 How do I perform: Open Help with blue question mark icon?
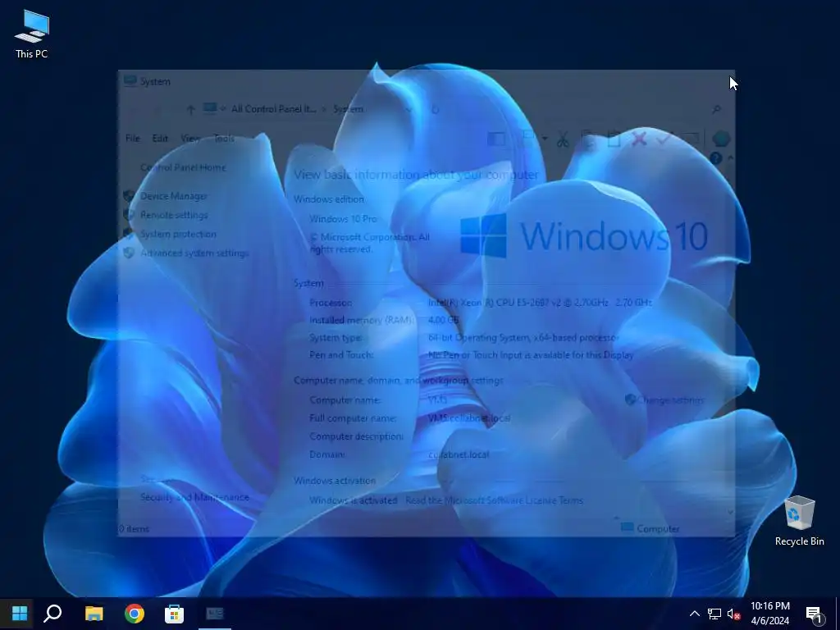click(715, 158)
